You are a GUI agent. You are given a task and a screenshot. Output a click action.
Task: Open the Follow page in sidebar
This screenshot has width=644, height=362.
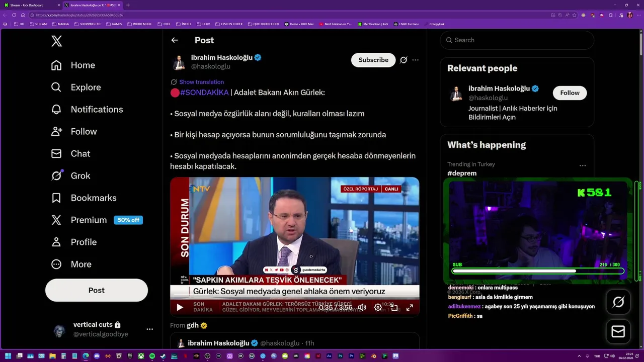tap(74, 132)
